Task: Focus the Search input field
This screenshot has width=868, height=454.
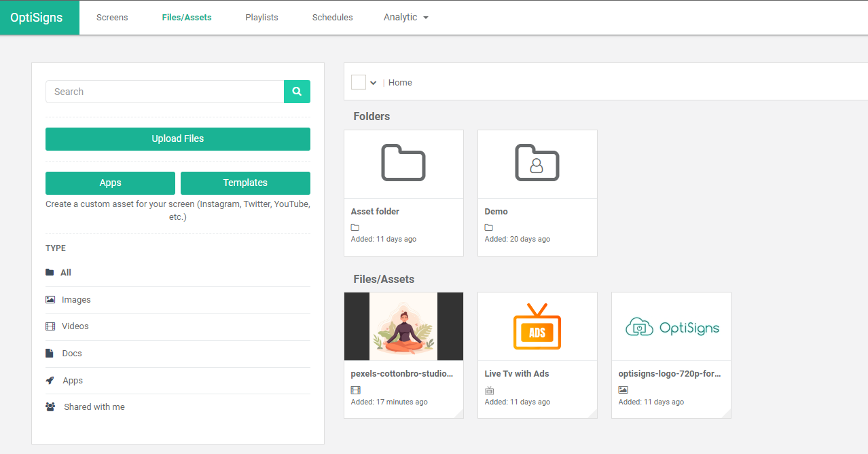Action: click(x=164, y=92)
